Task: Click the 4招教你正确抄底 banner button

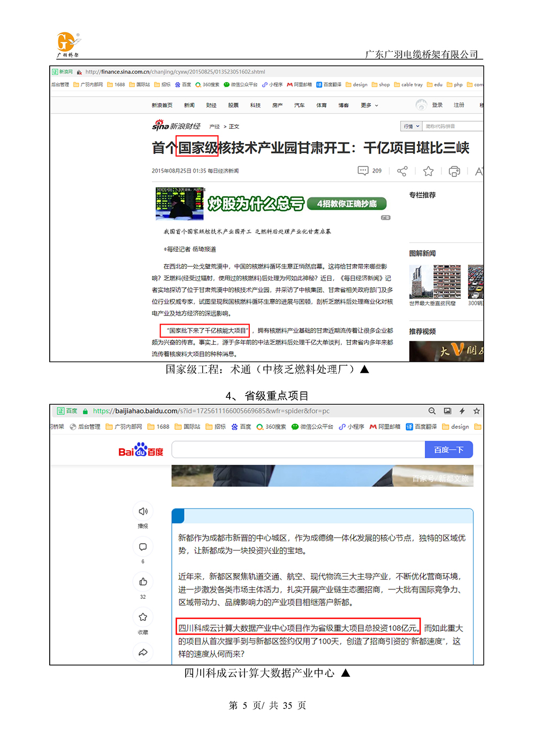Action: pos(347,204)
